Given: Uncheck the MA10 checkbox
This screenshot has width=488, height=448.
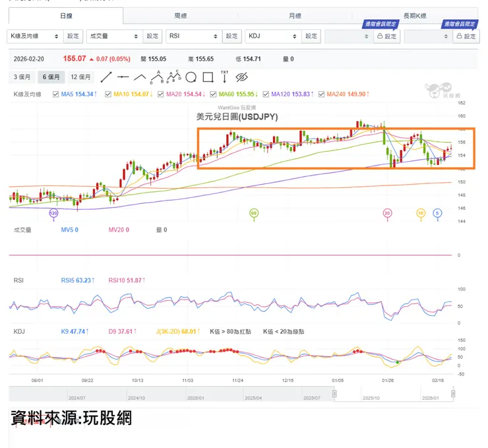Looking at the screenshot, I should click(108, 94).
